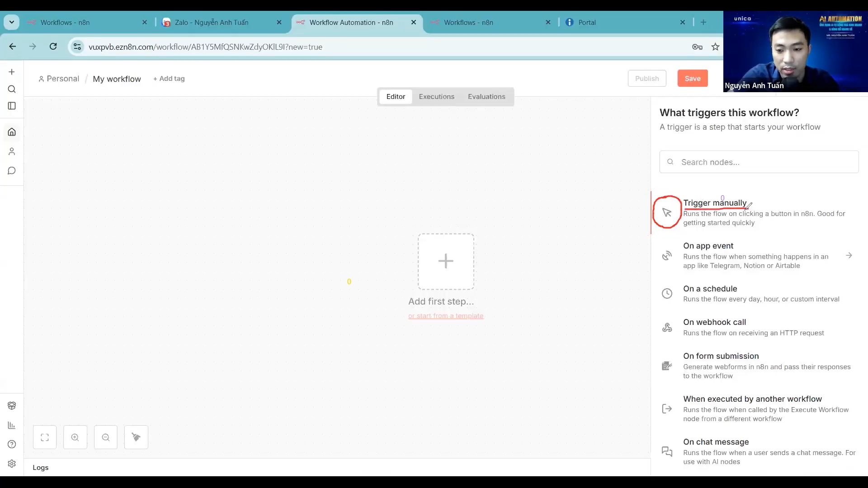Click Add tag
The width and height of the screenshot is (868, 488).
click(x=169, y=79)
